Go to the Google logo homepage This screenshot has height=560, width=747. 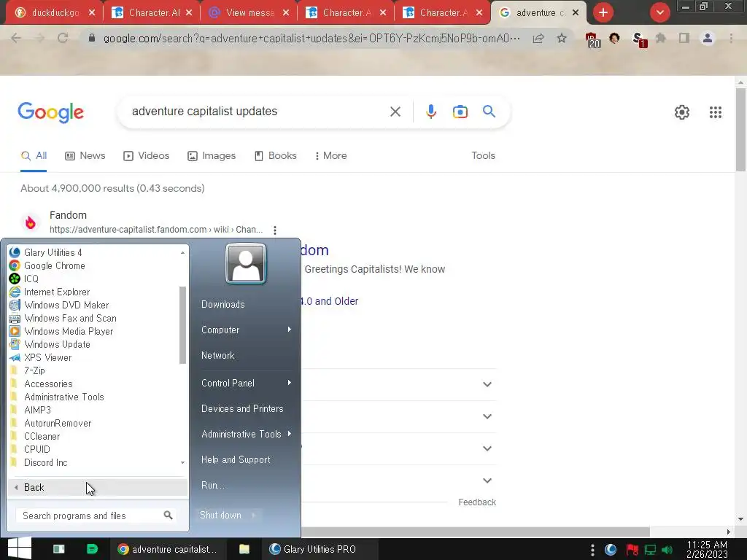coord(51,112)
